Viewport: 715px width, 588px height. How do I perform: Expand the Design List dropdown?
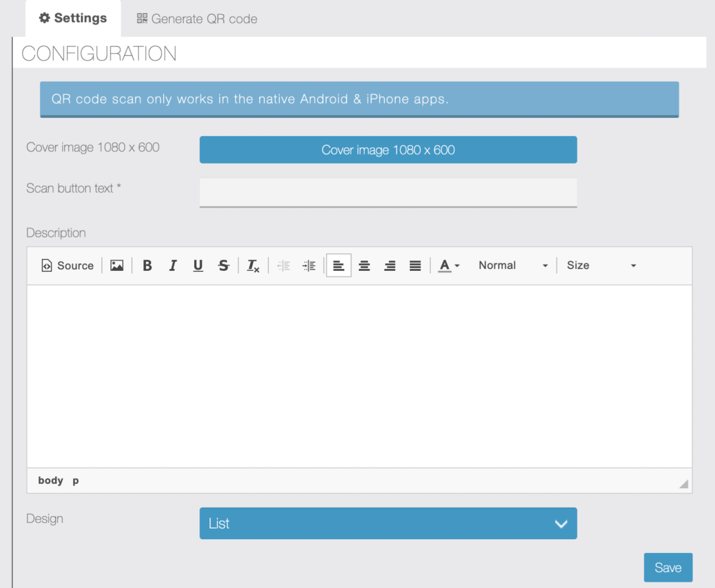coord(388,523)
